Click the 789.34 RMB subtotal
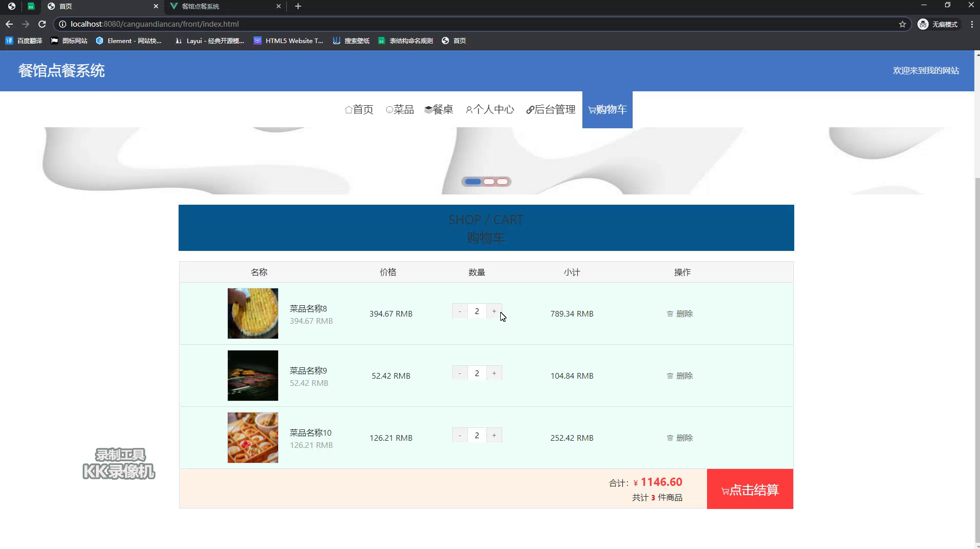Screen dimensions: 980x549 pos(572,313)
